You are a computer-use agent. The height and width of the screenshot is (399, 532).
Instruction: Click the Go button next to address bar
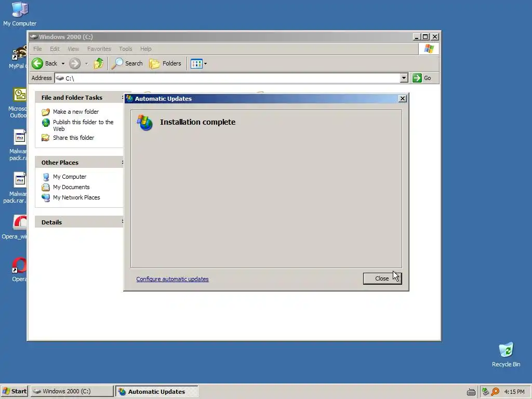tap(422, 78)
